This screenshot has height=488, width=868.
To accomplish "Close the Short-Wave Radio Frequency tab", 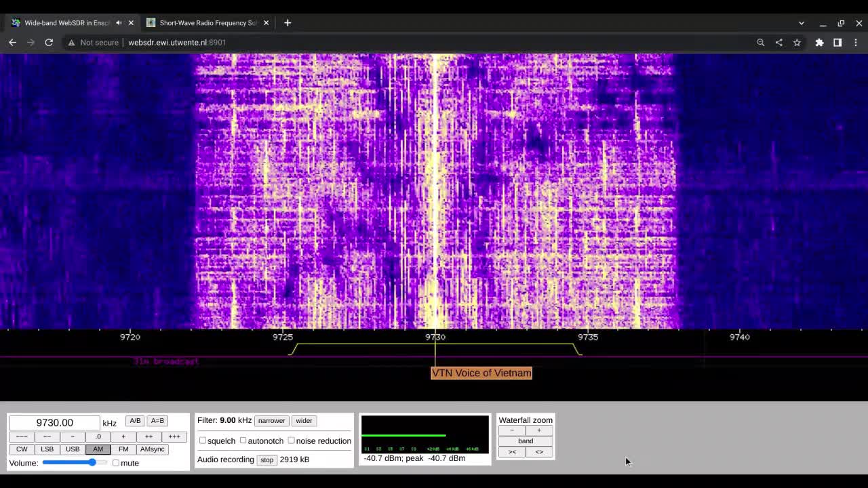I will click(266, 22).
